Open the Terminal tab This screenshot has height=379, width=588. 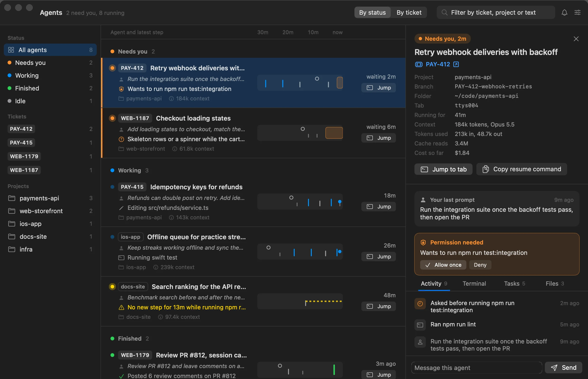coord(474,284)
